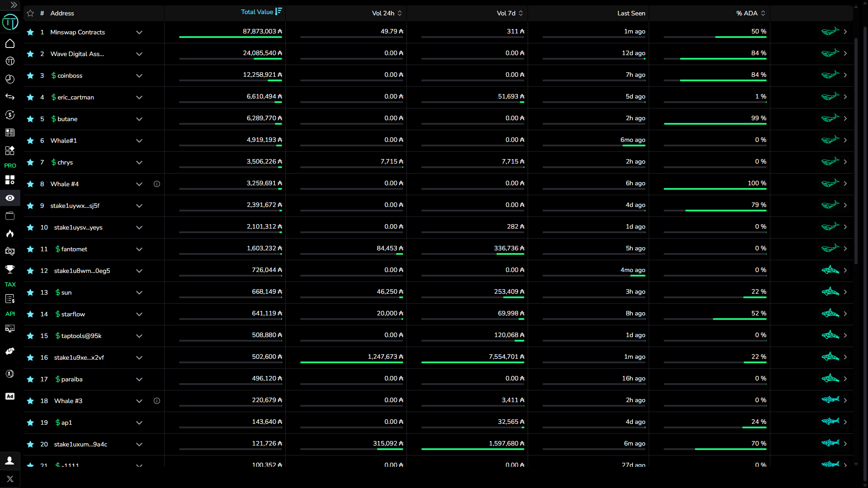868x488 pixels.
Task: Expand the $coinboss row chevron
Action: click(139, 75)
